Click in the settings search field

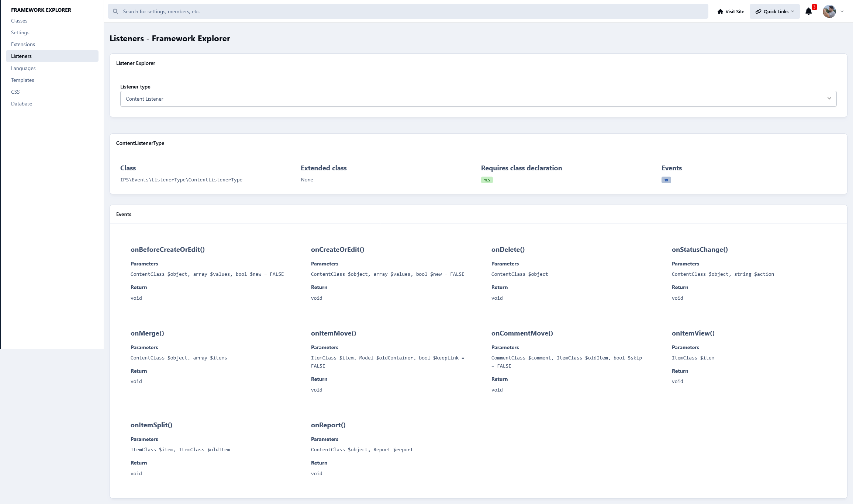click(x=408, y=11)
